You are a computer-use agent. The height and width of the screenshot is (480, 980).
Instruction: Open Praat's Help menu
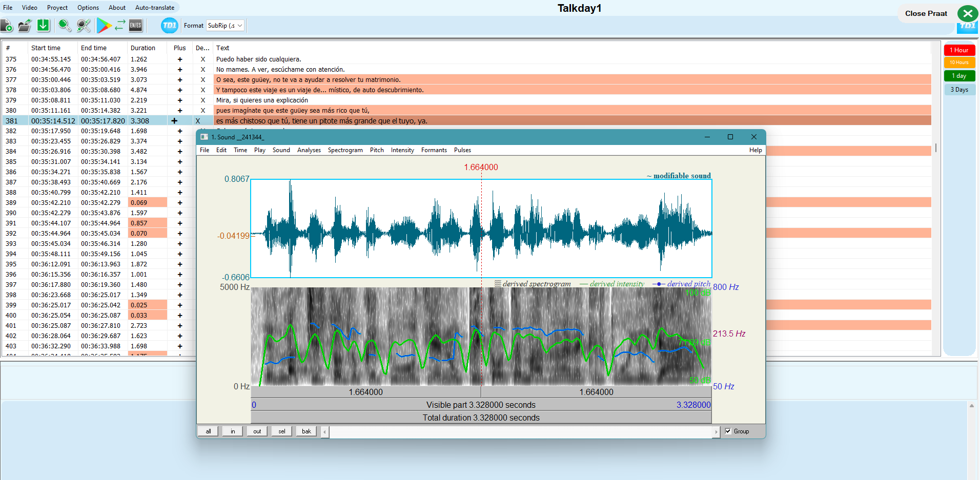tap(756, 150)
